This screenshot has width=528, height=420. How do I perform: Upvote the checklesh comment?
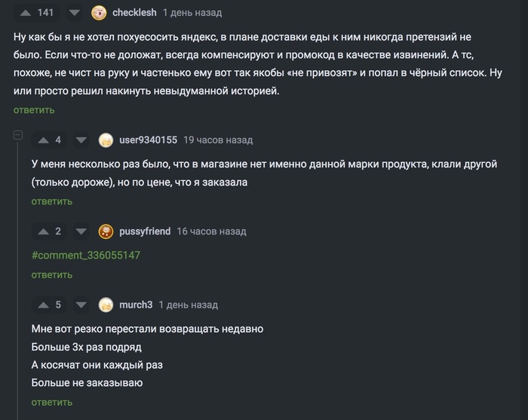pos(25,13)
